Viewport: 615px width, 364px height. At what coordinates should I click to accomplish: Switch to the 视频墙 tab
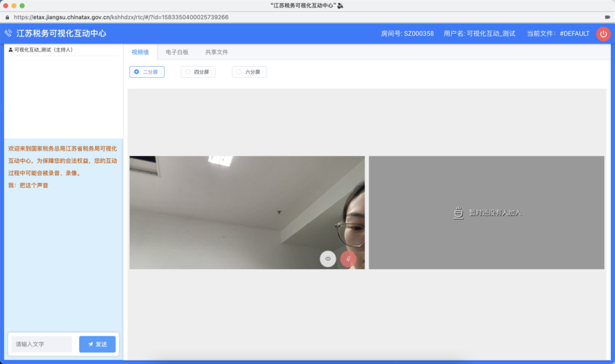coord(140,52)
